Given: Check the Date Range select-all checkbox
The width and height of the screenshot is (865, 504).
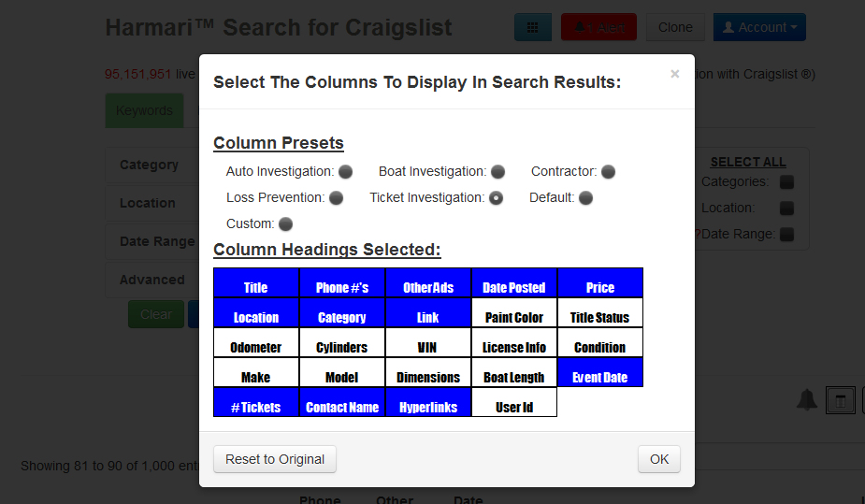Looking at the screenshot, I should point(786,235).
